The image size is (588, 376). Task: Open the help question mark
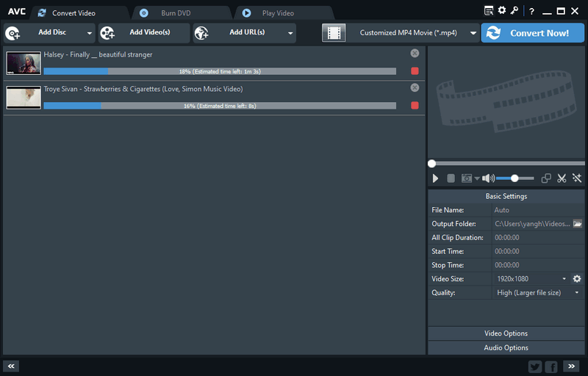(x=531, y=12)
